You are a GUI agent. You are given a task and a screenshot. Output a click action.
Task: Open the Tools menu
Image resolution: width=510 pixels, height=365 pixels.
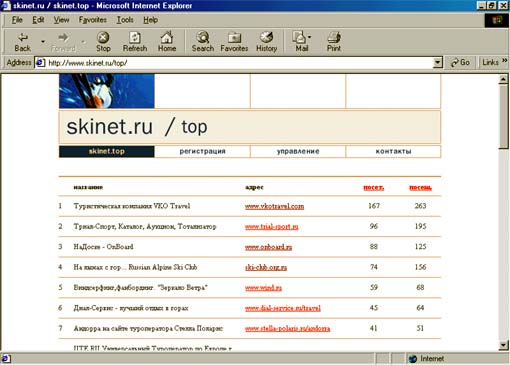[125, 20]
